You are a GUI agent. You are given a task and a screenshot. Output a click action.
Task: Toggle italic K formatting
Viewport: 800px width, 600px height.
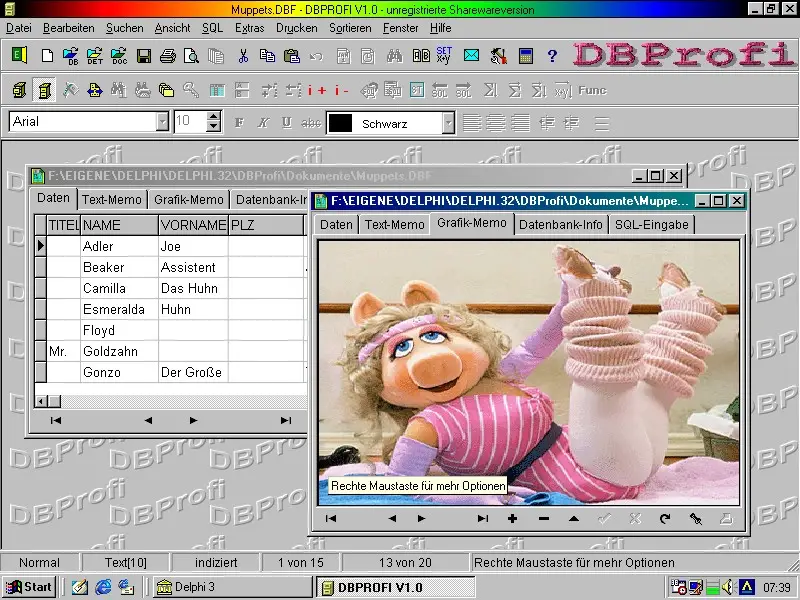pyautogui.click(x=263, y=123)
